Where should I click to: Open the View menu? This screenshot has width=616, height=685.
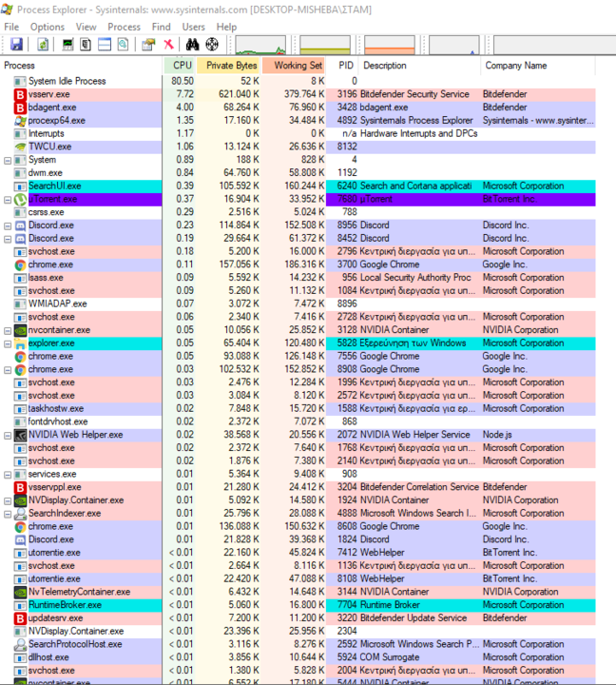[x=86, y=27]
